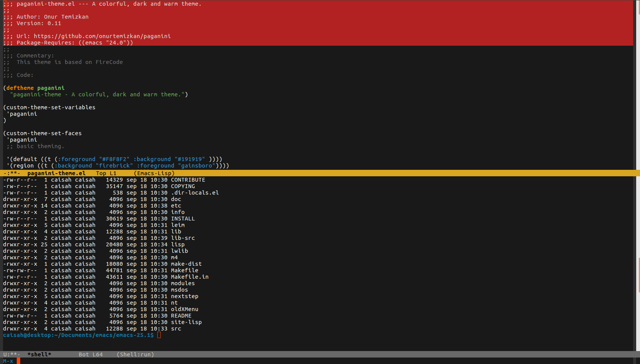This screenshot has width=640, height=364.
Task: Click the nt directory entry
Action: point(174,303)
